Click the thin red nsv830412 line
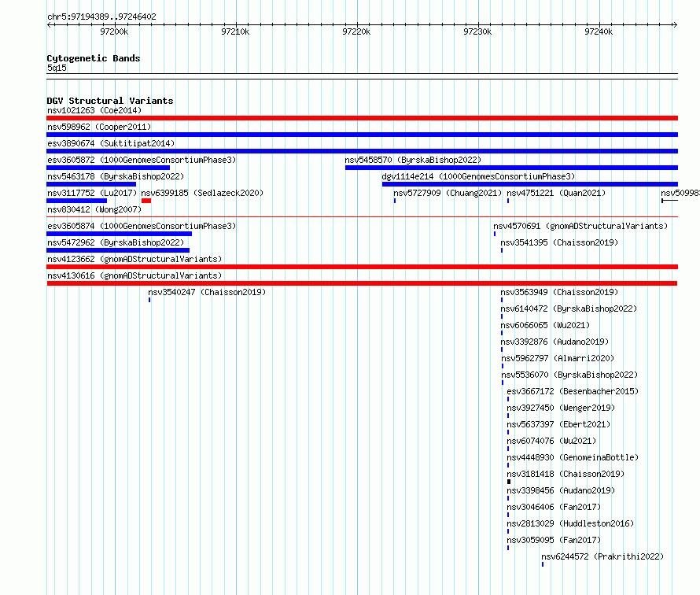Image resolution: width=700 pixels, height=595 pixels. [x=362, y=217]
